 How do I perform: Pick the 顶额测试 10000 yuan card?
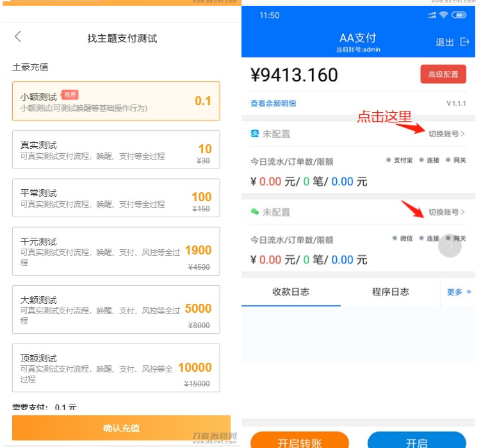[x=116, y=368]
